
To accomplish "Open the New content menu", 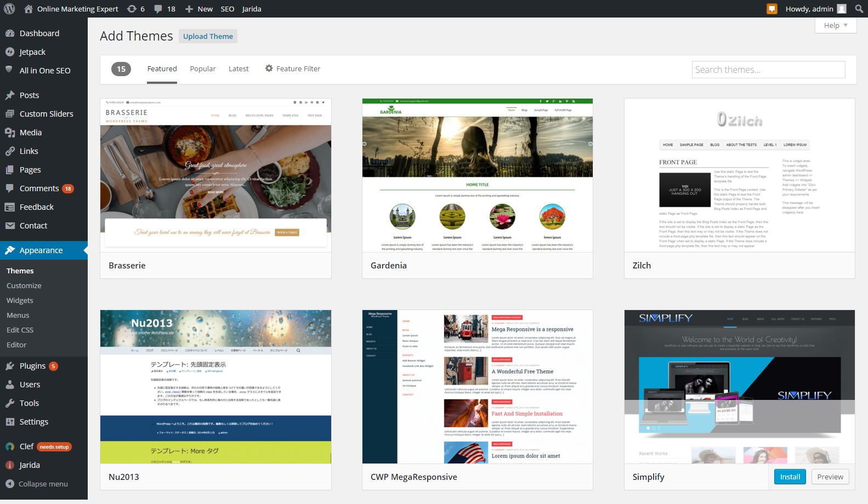I will click(x=199, y=9).
